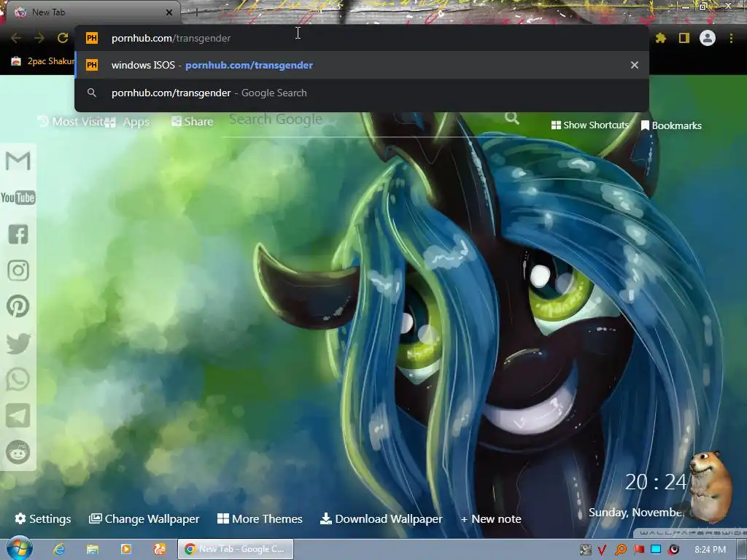Open Bookmarks panel
Screen dimensions: 747x560
coord(671,125)
